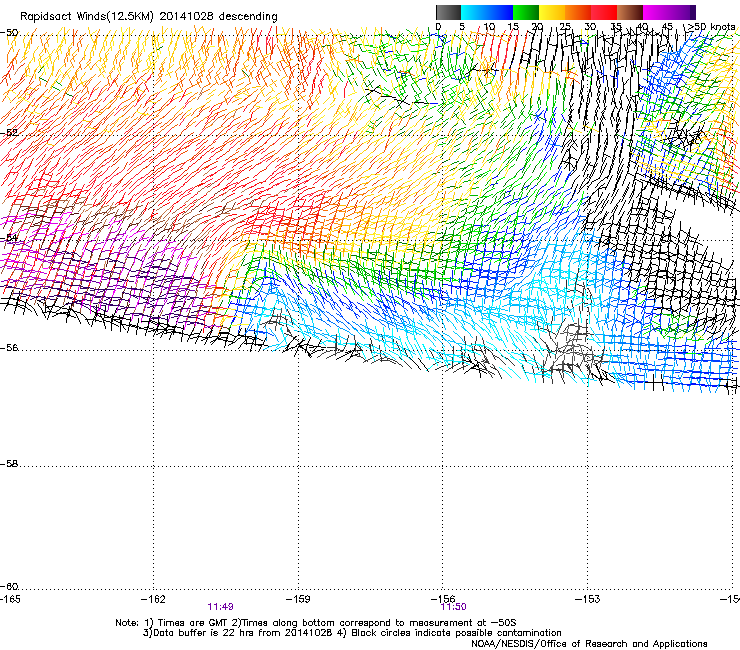Viewport: 740px width, 650px height.
Task: Click the '-60' latitude axis label
Action: tap(9, 587)
